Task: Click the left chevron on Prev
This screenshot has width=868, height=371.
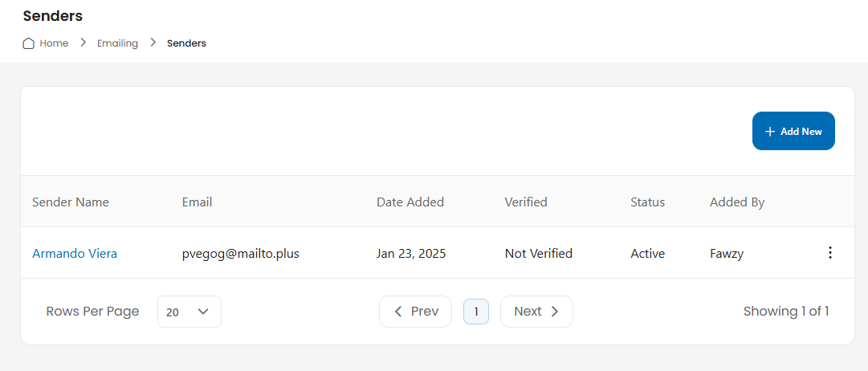Action: pyautogui.click(x=398, y=312)
